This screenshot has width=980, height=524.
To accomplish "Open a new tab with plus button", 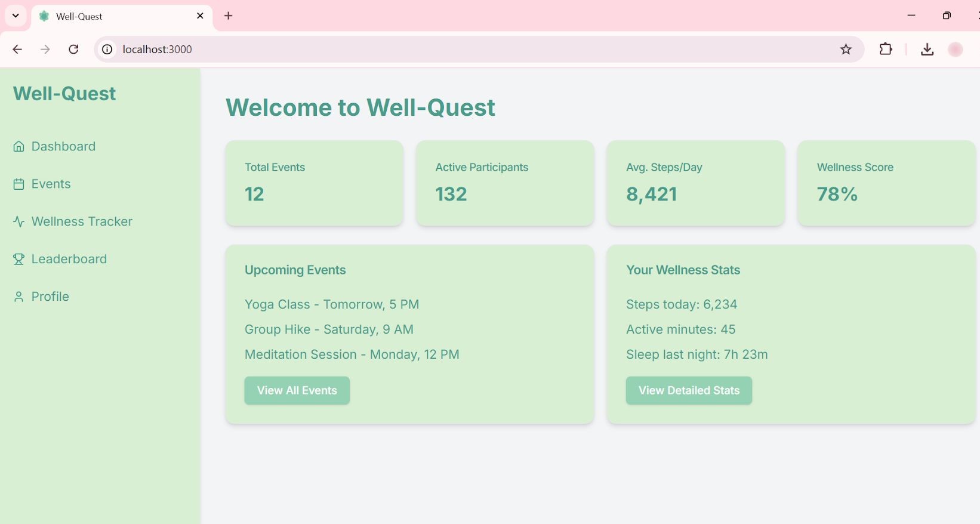I will 228,16.
